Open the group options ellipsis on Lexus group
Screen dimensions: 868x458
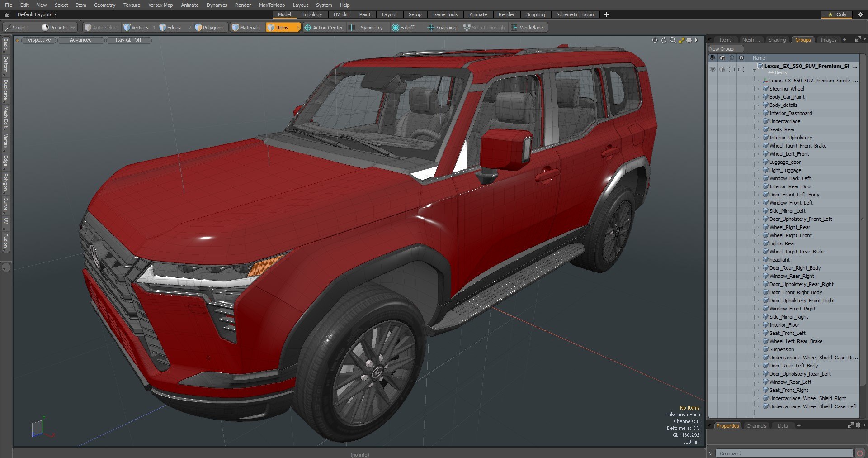[855, 67]
